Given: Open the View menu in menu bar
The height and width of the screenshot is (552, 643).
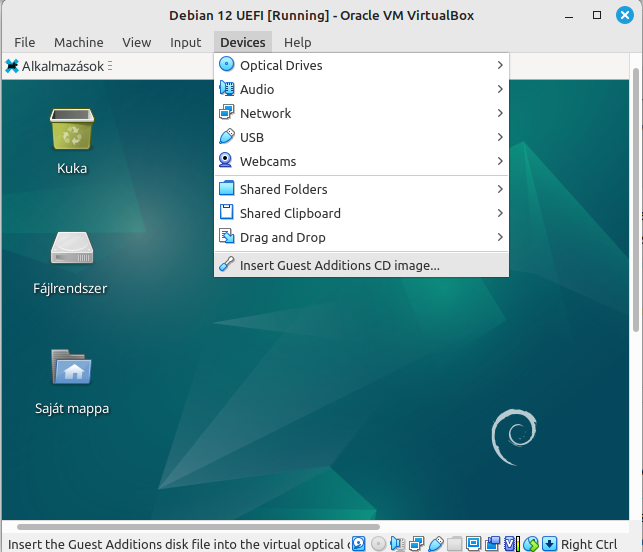Looking at the screenshot, I should [136, 42].
